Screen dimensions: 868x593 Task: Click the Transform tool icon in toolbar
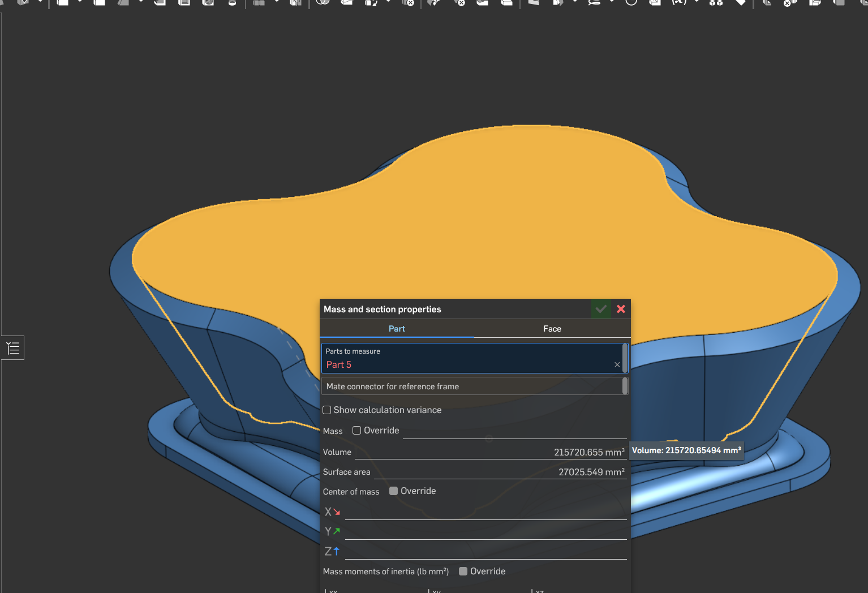click(371, 2)
